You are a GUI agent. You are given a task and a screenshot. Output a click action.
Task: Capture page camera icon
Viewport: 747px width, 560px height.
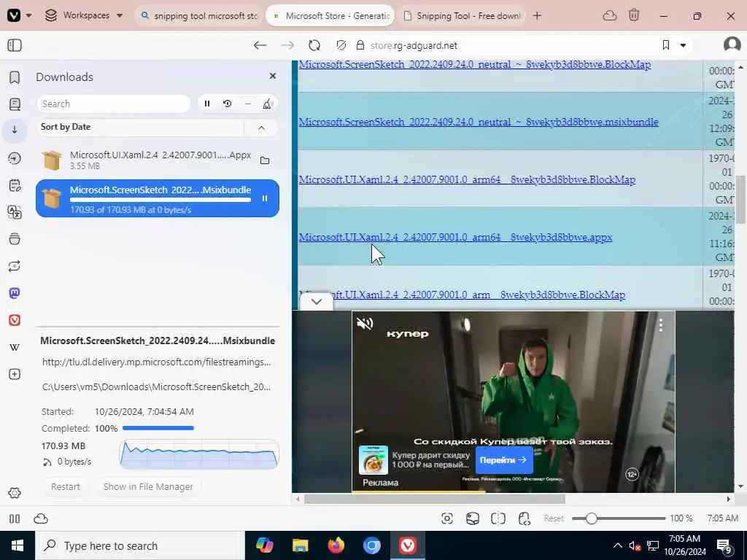447,518
